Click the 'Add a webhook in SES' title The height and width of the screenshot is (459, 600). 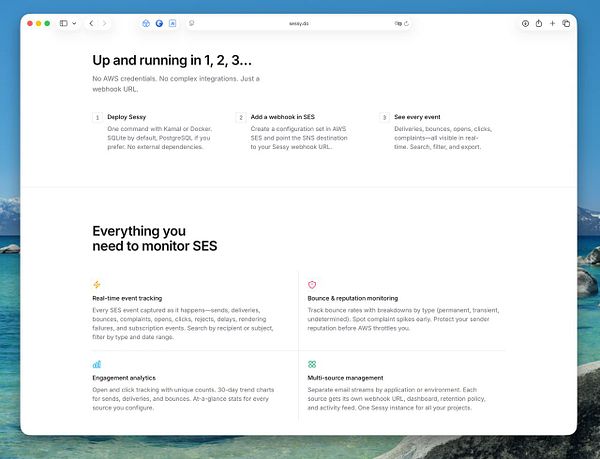283,117
